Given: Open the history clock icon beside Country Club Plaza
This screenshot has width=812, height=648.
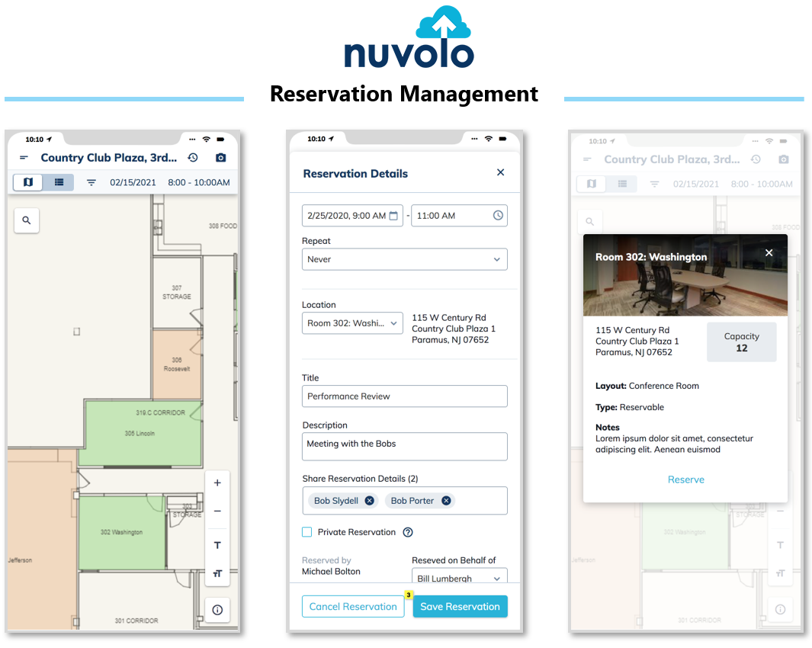Looking at the screenshot, I should point(193,158).
